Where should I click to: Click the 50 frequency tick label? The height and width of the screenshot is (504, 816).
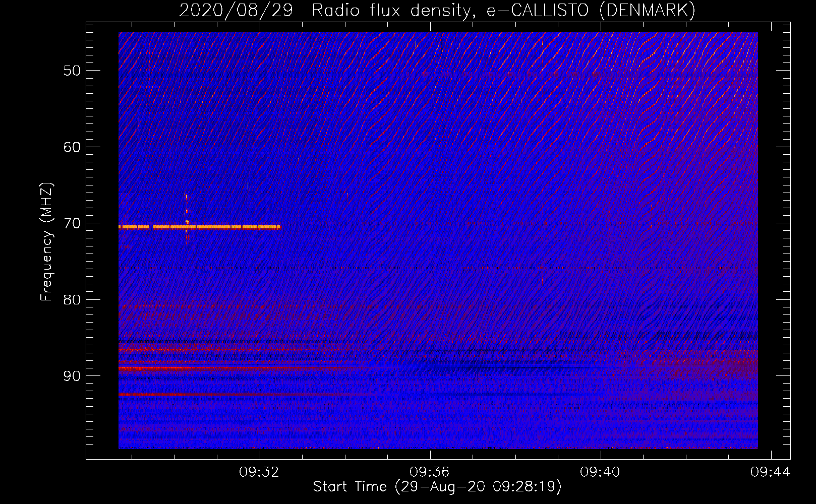(72, 71)
